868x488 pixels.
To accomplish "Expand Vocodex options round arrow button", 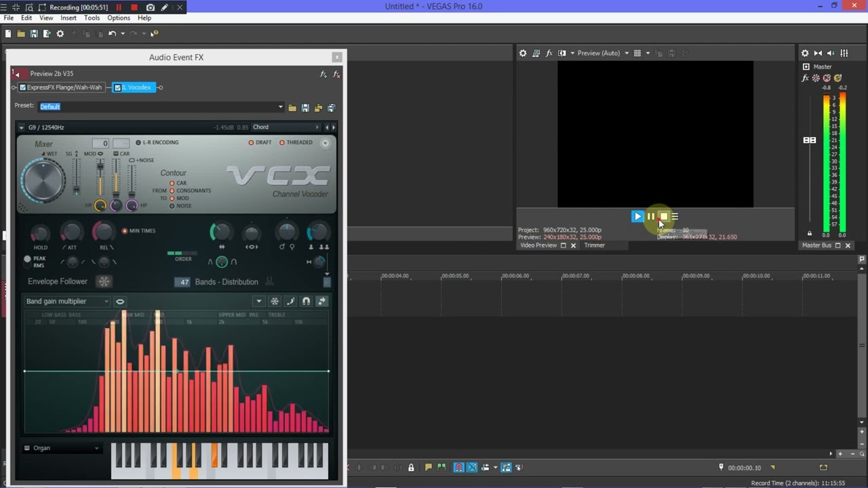I will click(325, 143).
